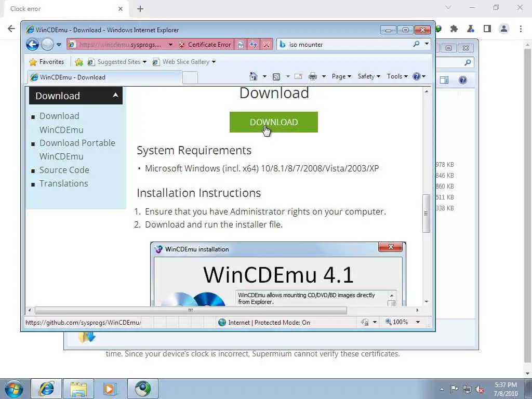Click the green DOWNLOAD button
This screenshot has height=399, width=532.
(273, 122)
